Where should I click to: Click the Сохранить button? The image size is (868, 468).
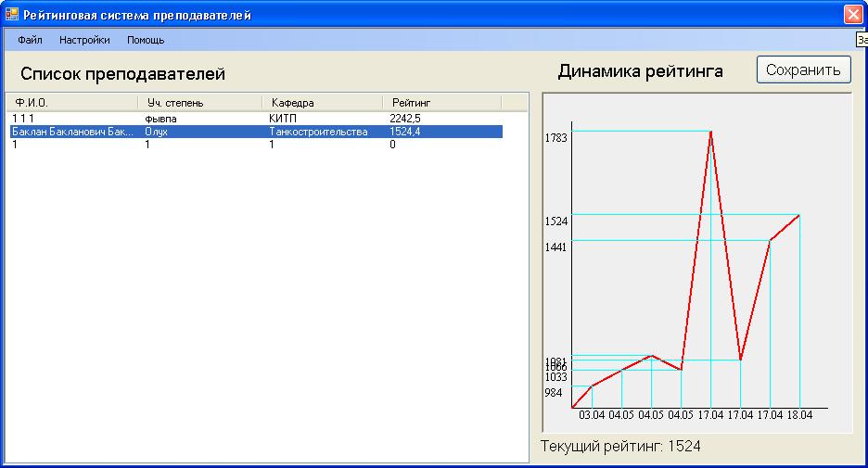click(803, 70)
